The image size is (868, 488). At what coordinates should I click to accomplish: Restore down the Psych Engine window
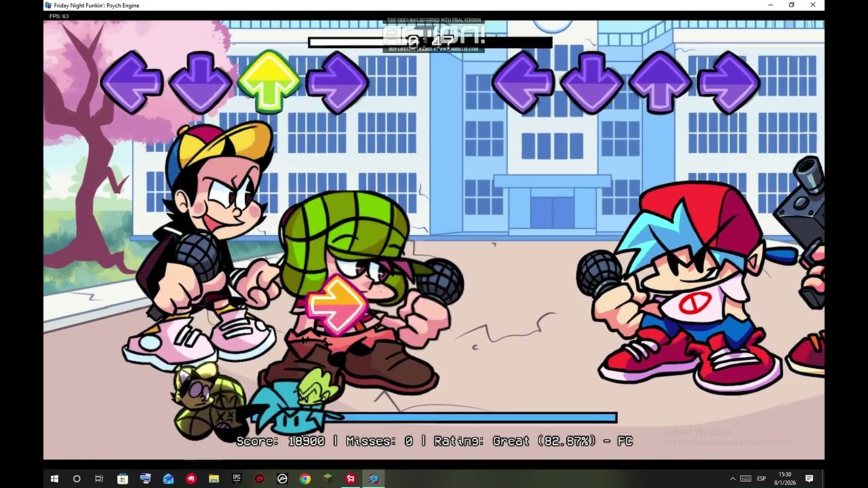791,5
